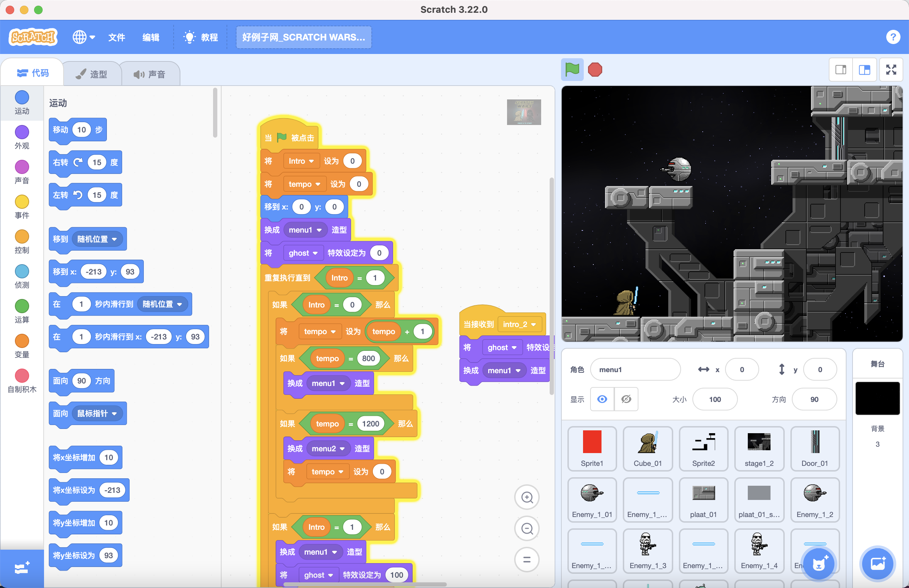The width and height of the screenshot is (909, 588).
Task: Edit the sprite size field 100
Action: click(715, 399)
